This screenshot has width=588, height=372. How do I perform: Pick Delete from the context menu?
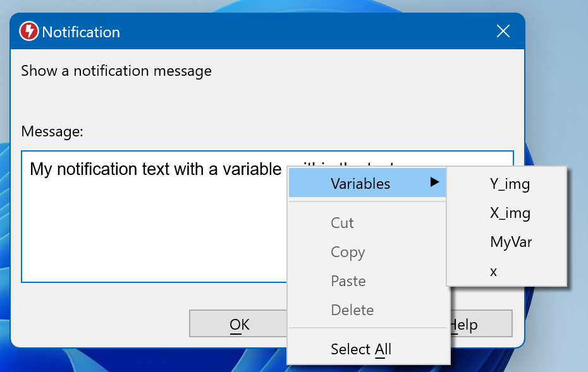coord(352,310)
